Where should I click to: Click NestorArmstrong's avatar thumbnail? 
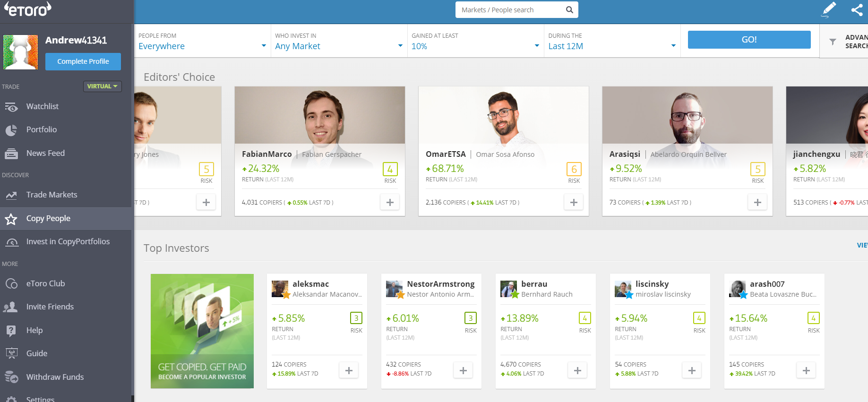click(394, 289)
